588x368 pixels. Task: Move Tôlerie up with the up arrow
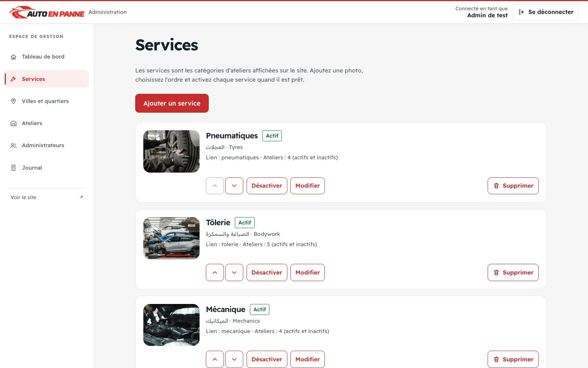[215, 273]
